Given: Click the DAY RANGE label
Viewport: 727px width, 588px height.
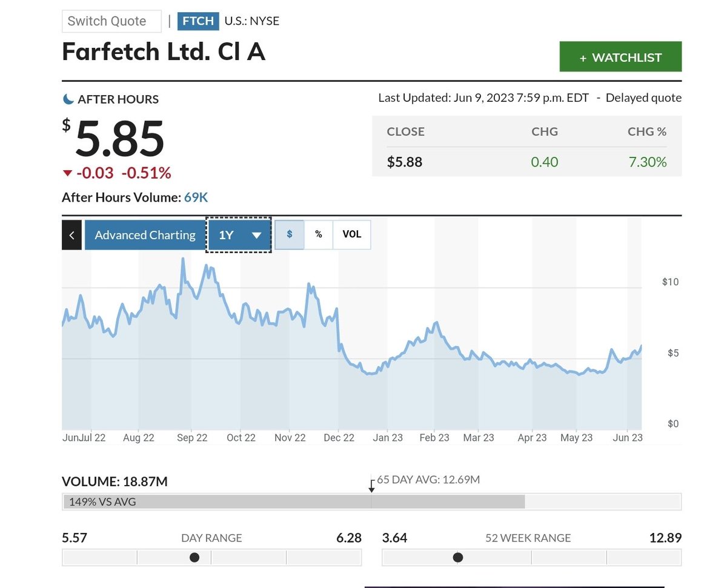Looking at the screenshot, I should tap(211, 538).
